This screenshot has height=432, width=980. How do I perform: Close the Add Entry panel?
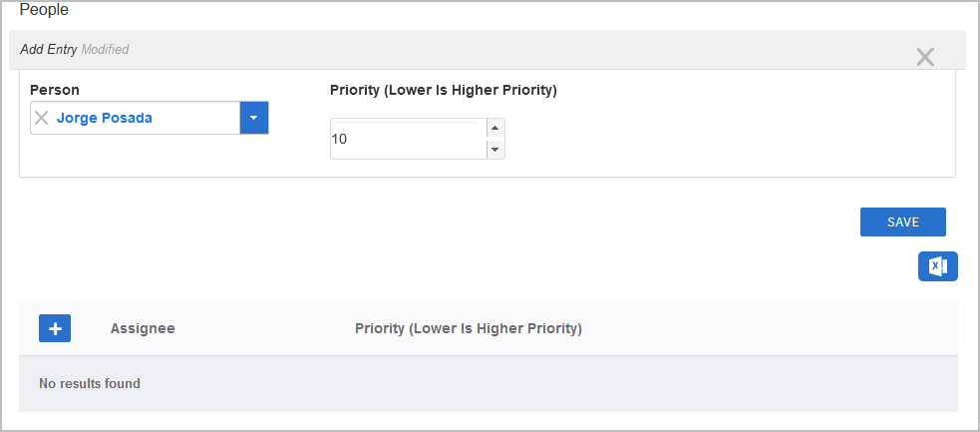pos(925,57)
